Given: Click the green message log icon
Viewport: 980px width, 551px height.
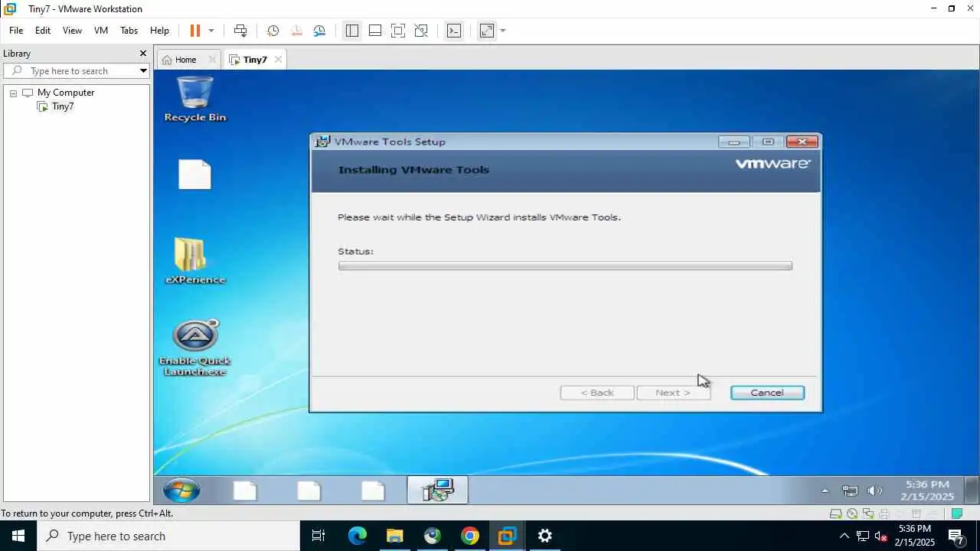Looking at the screenshot, I should point(956,514).
